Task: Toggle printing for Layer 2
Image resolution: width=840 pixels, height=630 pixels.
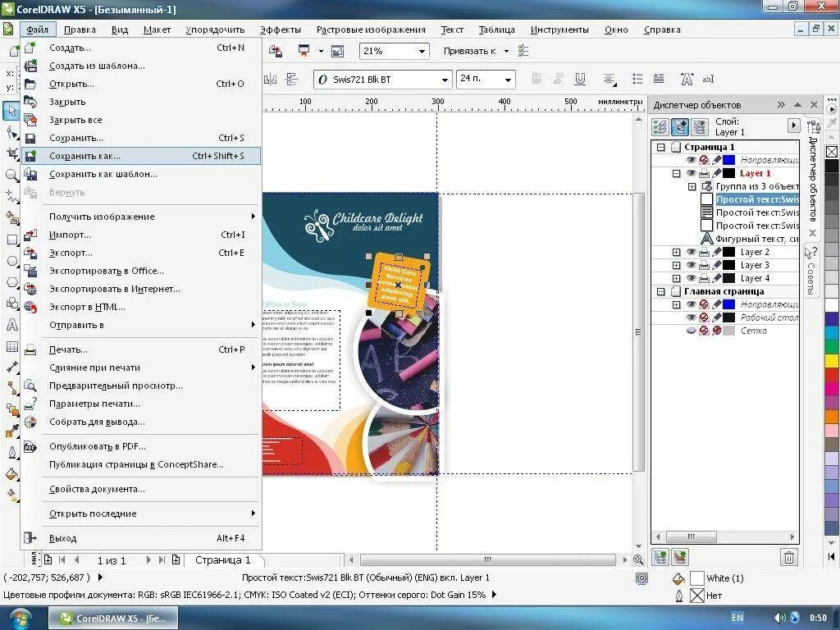Action: pyautogui.click(x=704, y=252)
